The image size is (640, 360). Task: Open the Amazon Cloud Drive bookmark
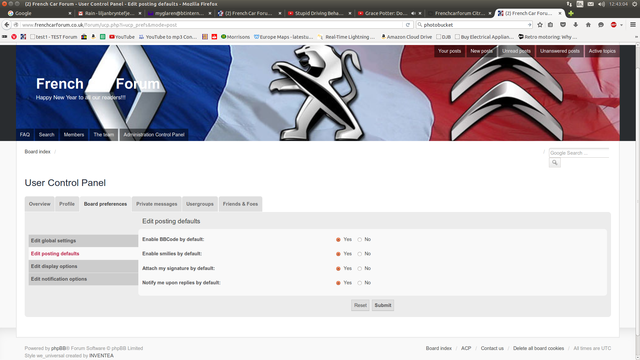pyautogui.click(x=407, y=37)
